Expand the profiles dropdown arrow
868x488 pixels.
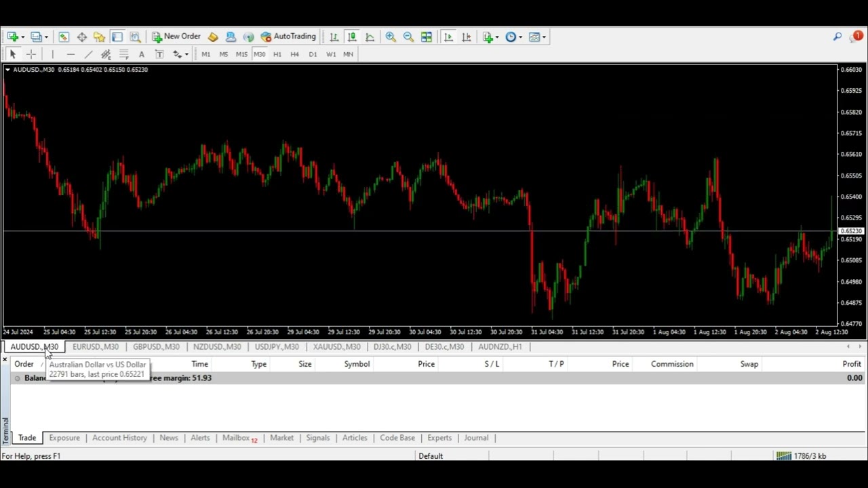[45, 37]
